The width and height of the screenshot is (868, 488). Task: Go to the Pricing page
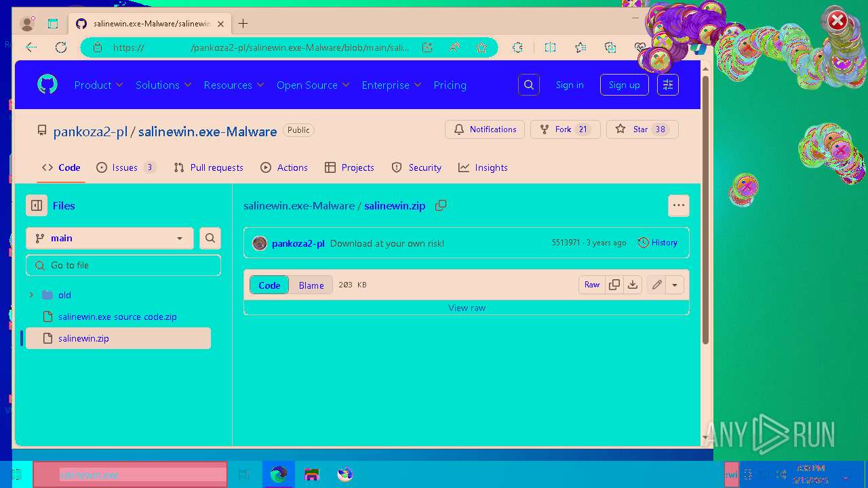point(450,85)
